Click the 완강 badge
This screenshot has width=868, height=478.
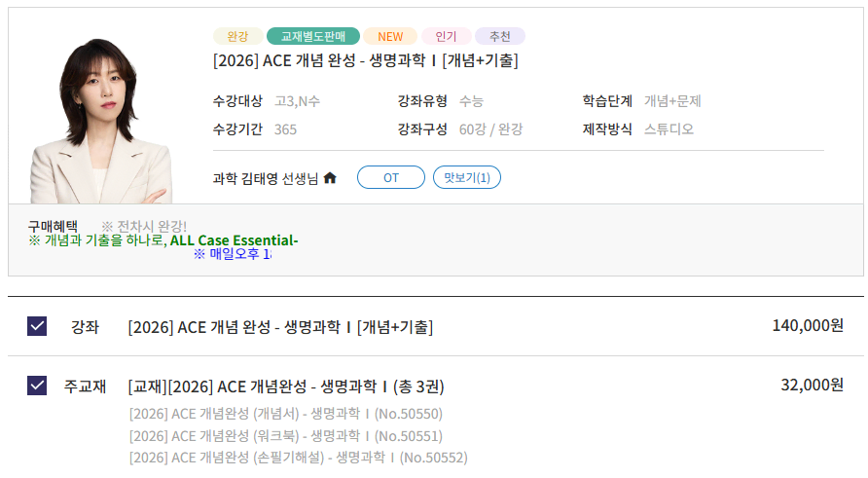(x=238, y=37)
